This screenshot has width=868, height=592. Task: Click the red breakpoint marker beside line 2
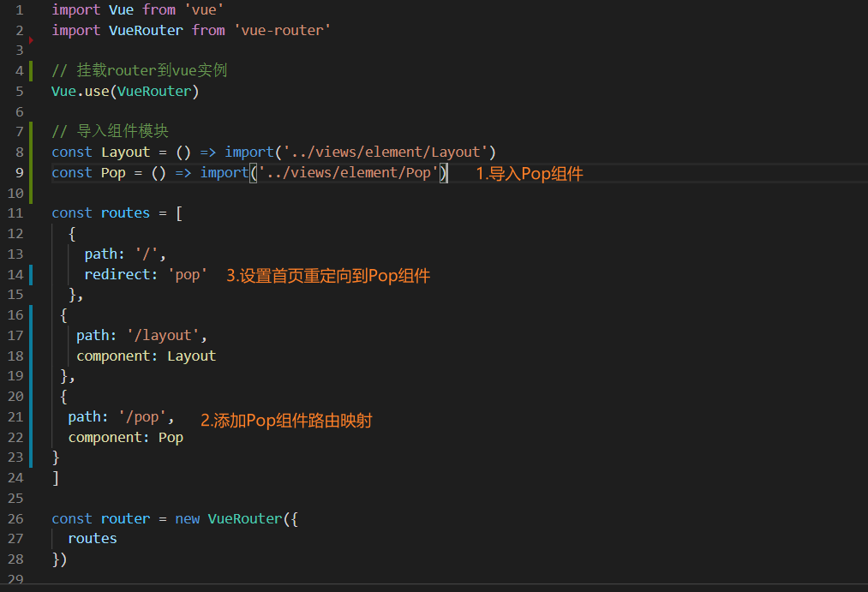click(x=31, y=40)
